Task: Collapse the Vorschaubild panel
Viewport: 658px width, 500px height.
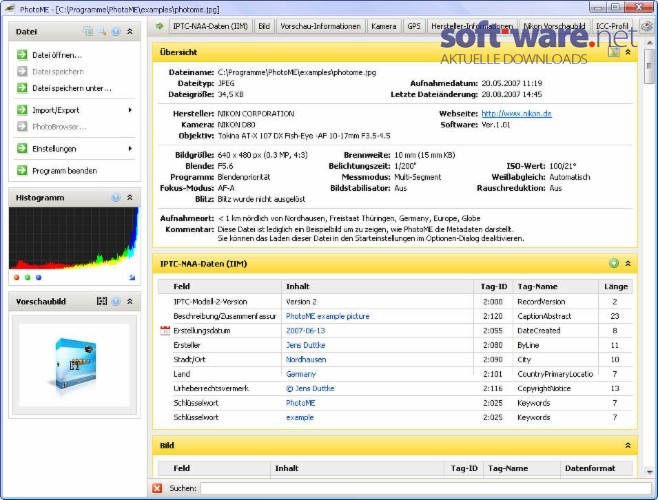Action: point(130,301)
